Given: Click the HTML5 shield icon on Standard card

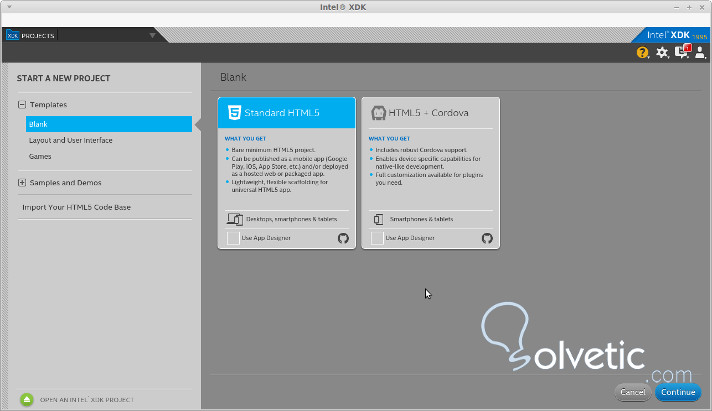Looking at the screenshot, I should [234, 112].
